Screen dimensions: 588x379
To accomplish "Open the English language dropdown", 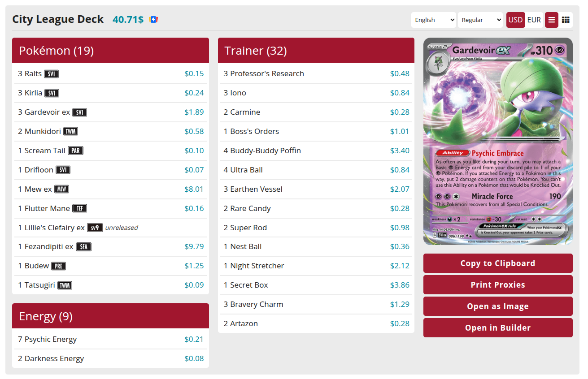I will 433,20.
